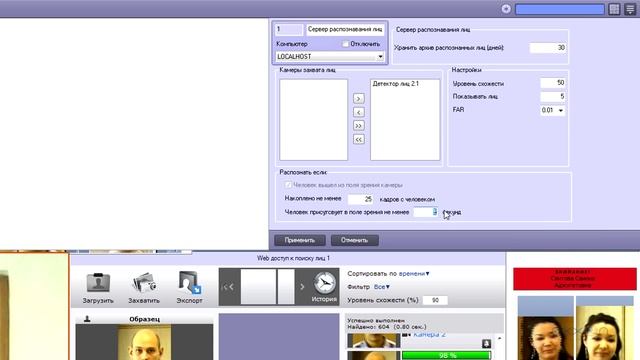Screen dimensions: 640x360
Task: Click the result face thumbnail beside Камера 2
Action: tap(373, 340)
